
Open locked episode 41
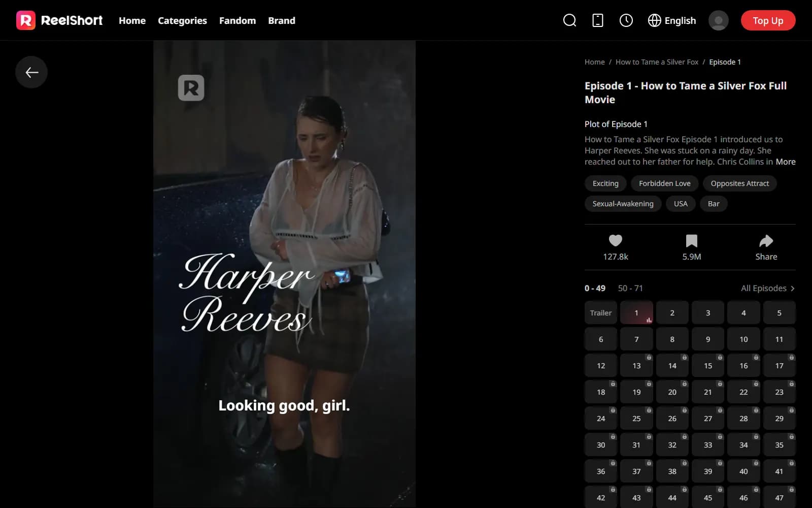(x=779, y=471)
